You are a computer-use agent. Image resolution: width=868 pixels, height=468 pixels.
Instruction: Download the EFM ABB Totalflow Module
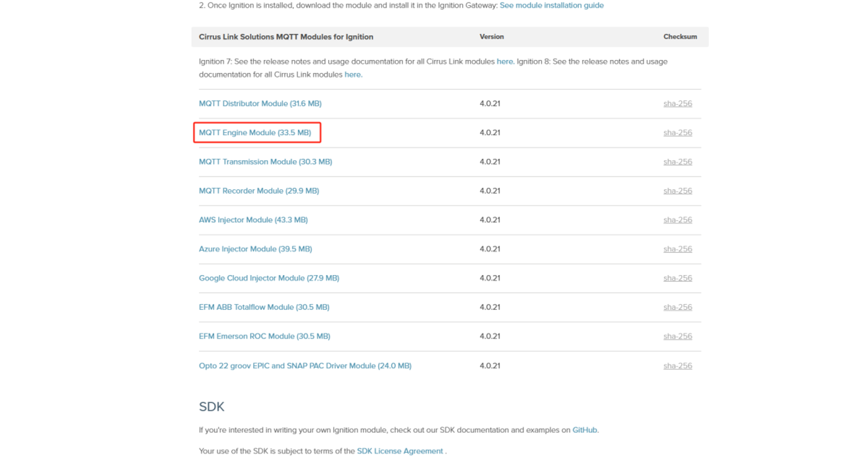(264, 307)
